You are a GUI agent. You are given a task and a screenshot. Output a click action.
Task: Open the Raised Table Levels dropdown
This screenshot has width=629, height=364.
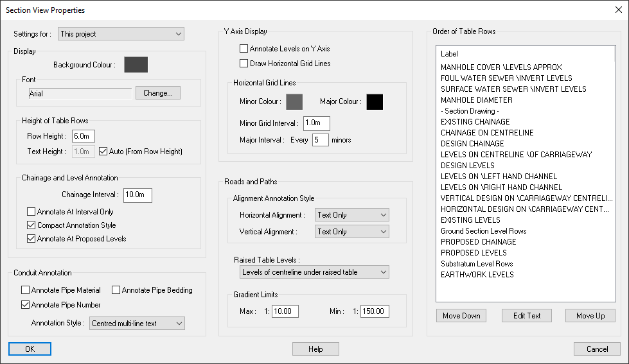314,272
